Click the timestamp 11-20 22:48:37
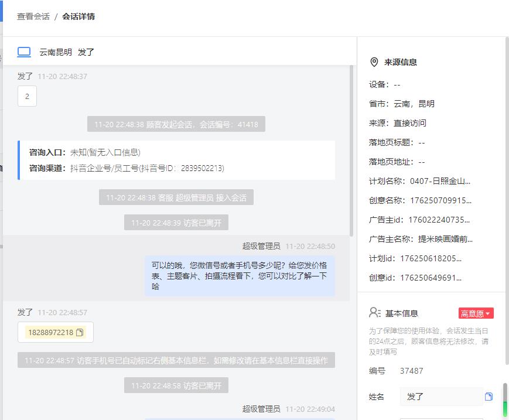 62,76
